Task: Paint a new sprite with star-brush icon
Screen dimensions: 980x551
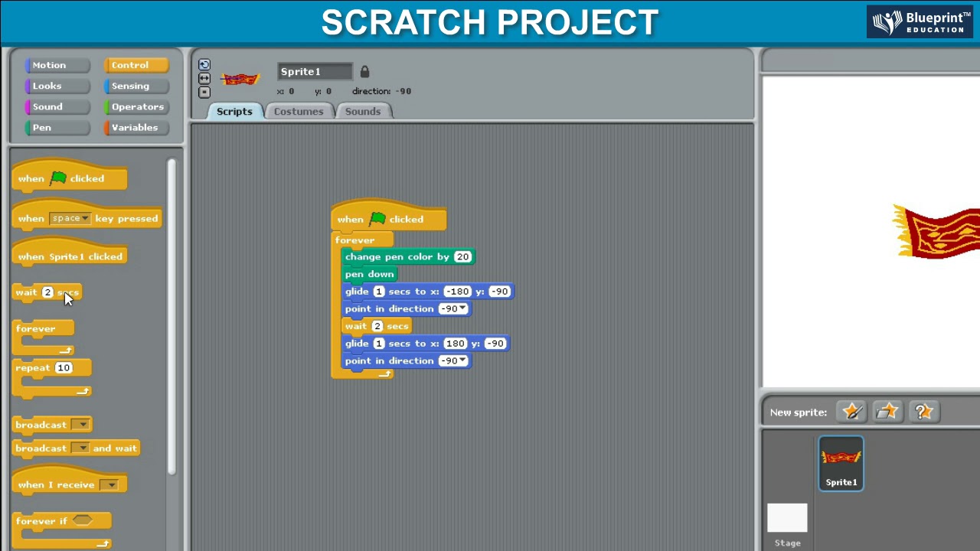Action: pyautogui.click(x=851, y=412)
